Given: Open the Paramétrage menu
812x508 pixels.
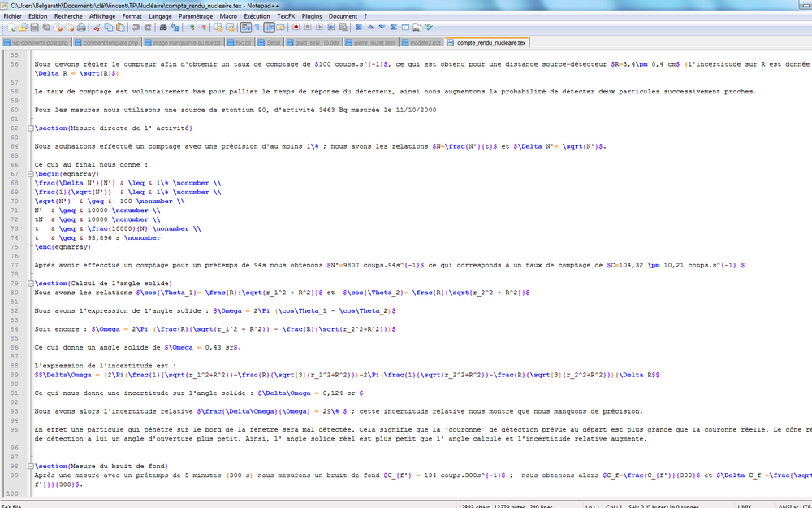Looking at the screenshot, I should click(x=196, y=15).
